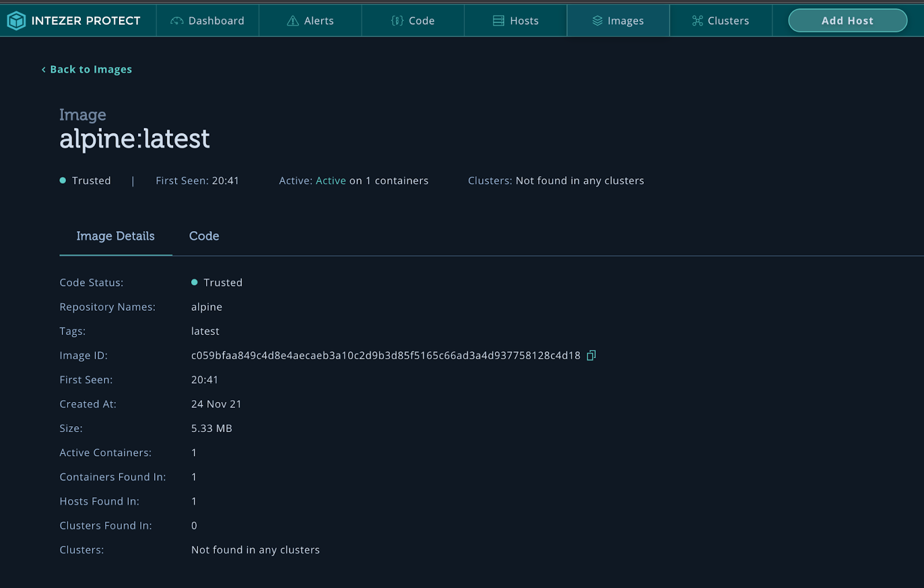Click the Repository Names label
Viewport: 924px width, 588px height.
click(107, 307)
